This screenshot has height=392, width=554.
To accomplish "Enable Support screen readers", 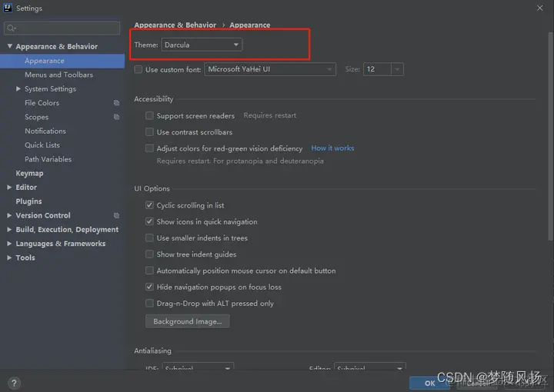I will coord(149,115).
